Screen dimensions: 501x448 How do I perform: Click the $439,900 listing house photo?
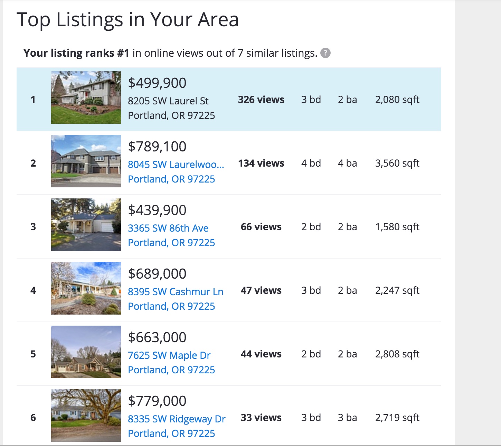coord(86,225)
